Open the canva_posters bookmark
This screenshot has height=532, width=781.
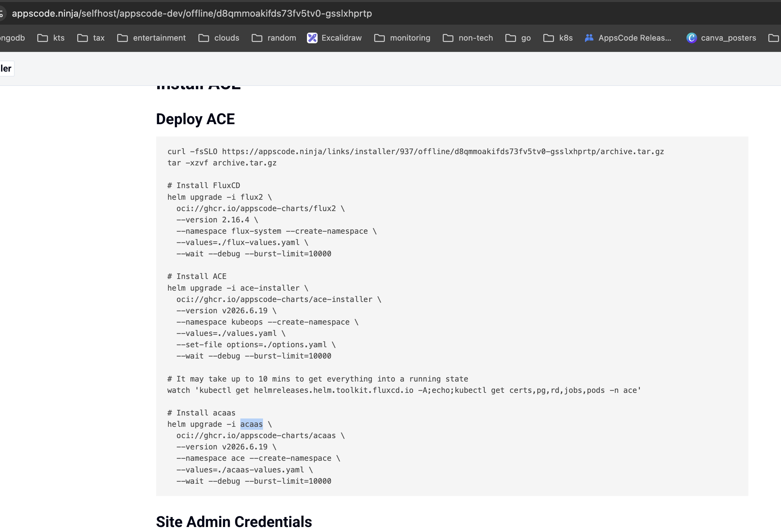tap(721, 38)
